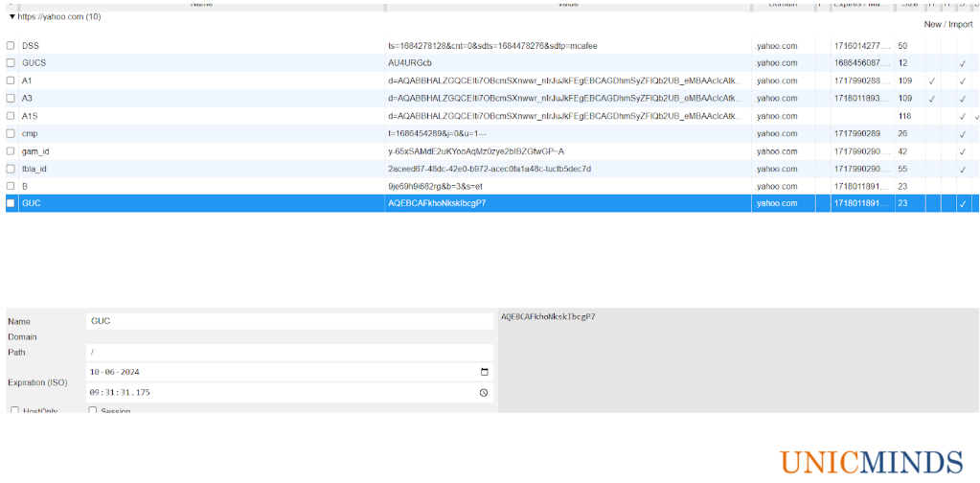
Task: Select the cmp cookie name cell
Action: click(x=202, y=133)
